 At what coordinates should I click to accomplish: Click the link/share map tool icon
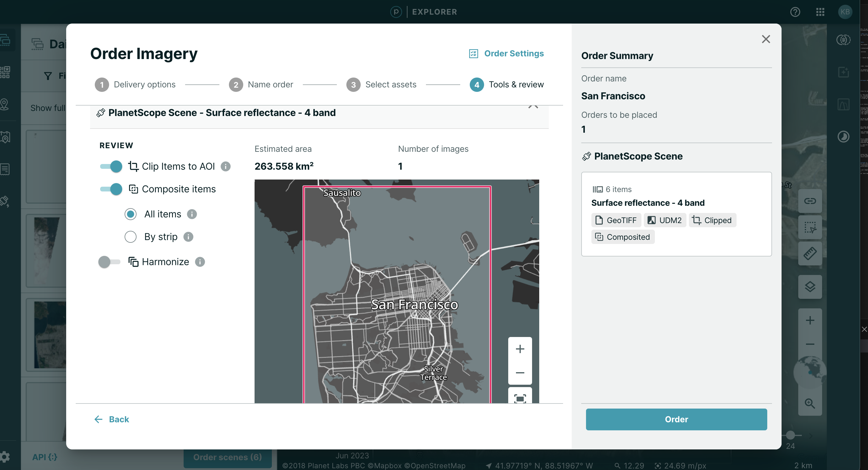click(x=810, y=201)
